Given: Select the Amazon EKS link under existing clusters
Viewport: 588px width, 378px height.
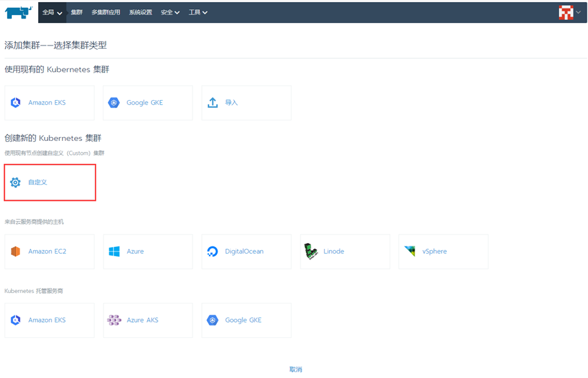Looking at the screenshot, I should [x=47, y=103].
